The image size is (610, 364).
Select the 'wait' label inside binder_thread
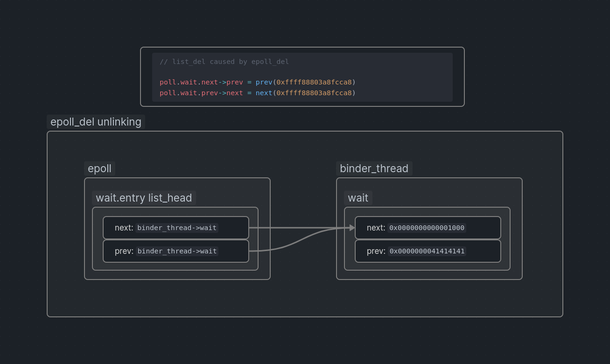358,198
